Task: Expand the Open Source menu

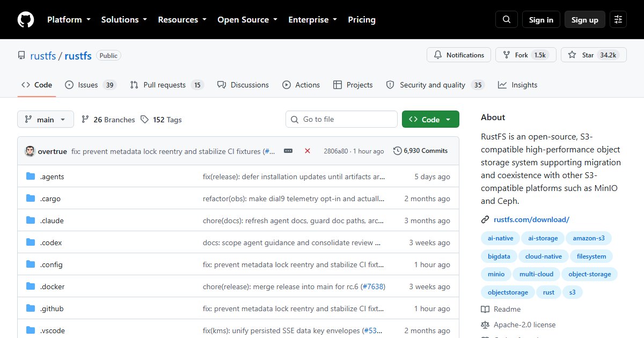Action: (247, 20)
